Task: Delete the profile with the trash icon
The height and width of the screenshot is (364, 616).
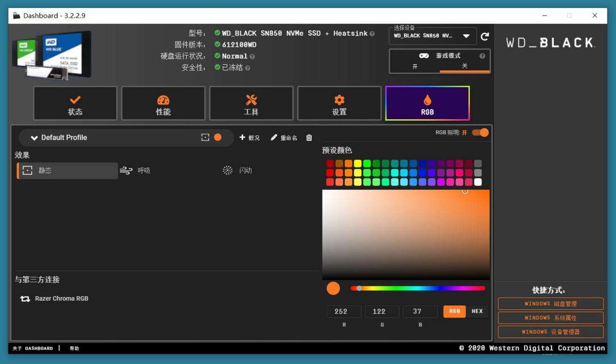Action: 309,138
